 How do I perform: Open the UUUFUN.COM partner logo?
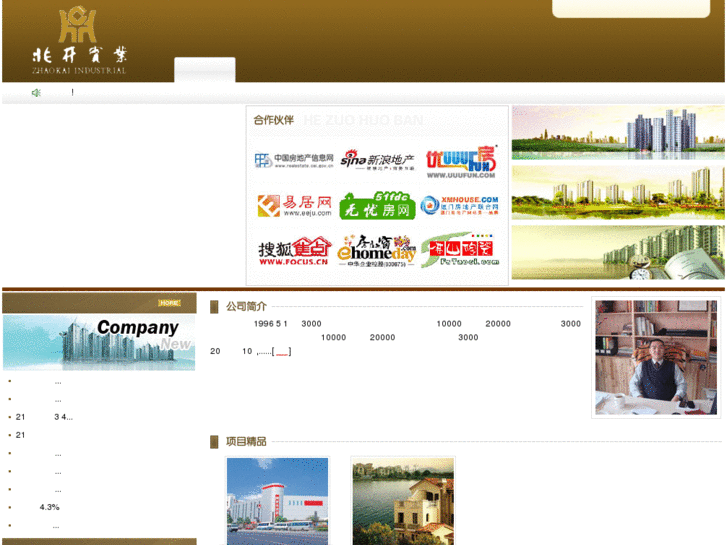point(461,162)
